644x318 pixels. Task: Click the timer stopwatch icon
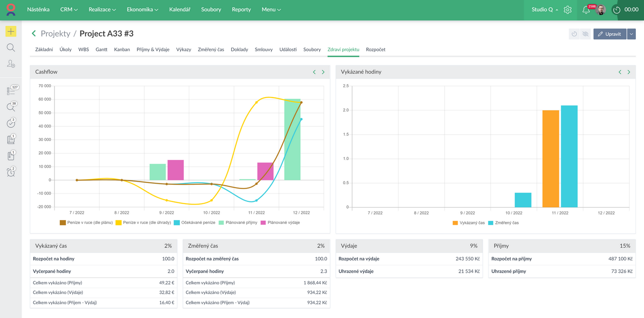point(617,10)
